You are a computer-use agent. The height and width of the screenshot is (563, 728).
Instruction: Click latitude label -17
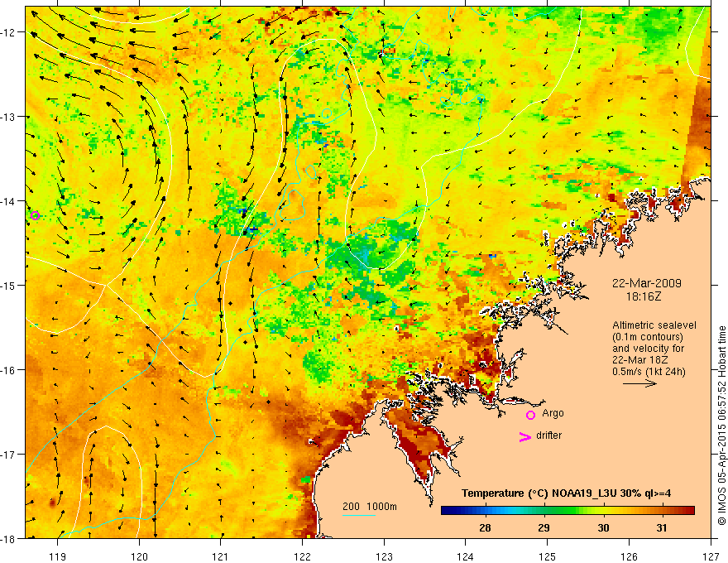click(9, 455)
